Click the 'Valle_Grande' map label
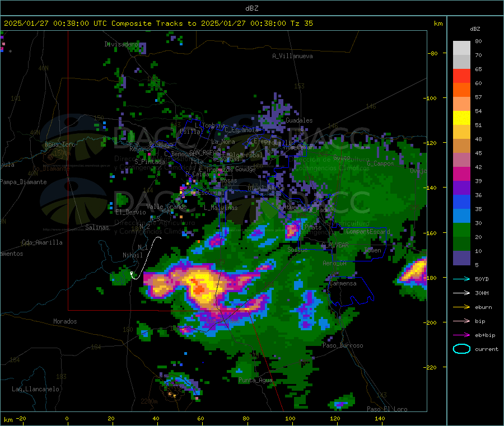 (166, 207)
